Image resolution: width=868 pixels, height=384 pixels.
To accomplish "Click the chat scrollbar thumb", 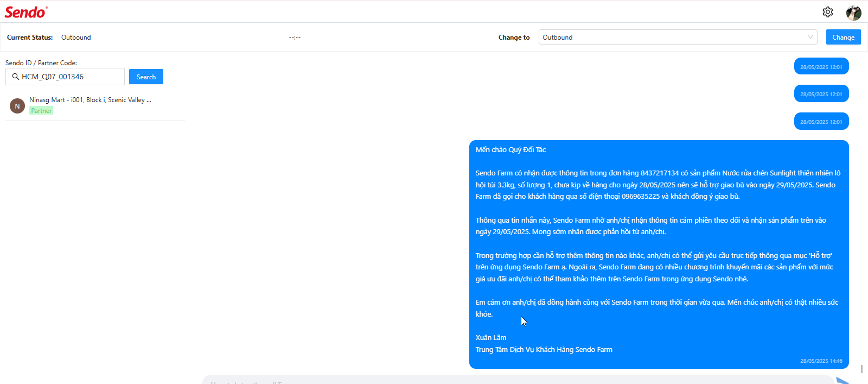I will click(x=861, y=369).
